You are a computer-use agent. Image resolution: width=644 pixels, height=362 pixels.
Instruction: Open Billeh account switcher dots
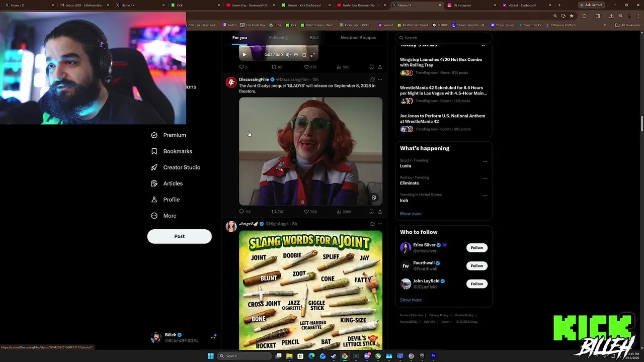point(213,337)
